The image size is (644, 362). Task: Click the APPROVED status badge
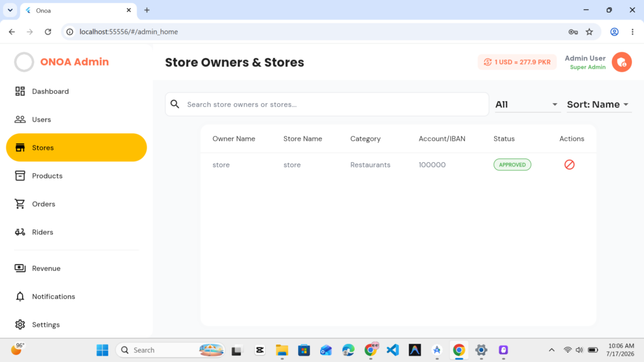(512, 165)
